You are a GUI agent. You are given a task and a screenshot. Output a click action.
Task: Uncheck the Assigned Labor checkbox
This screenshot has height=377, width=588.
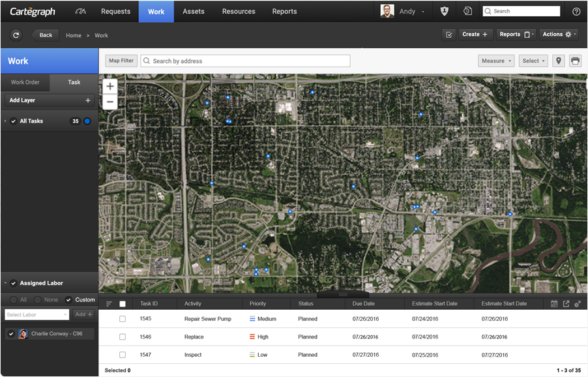[14, 282]
